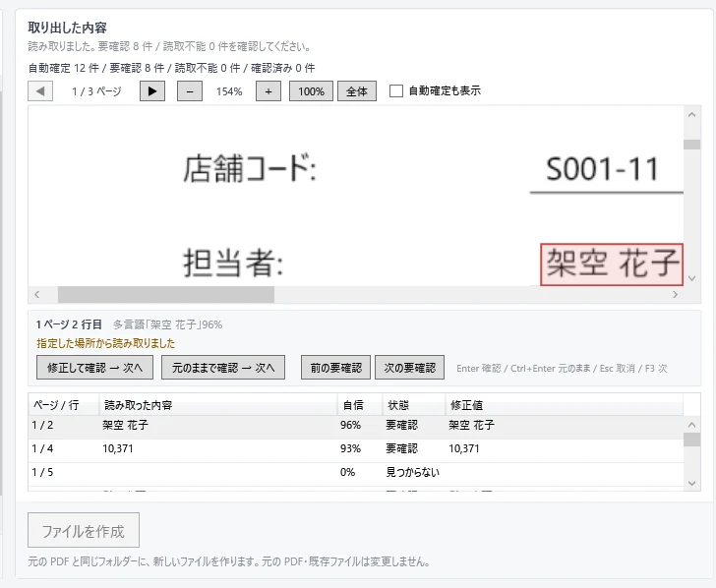Image resolution: width=716 pixels, height=588 pixels.
Task: Go to next page arrow button
Action: pos(152,91)
